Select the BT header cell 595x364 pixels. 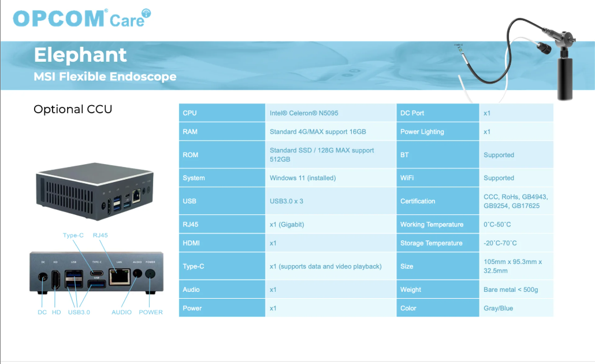click(437, 154)
